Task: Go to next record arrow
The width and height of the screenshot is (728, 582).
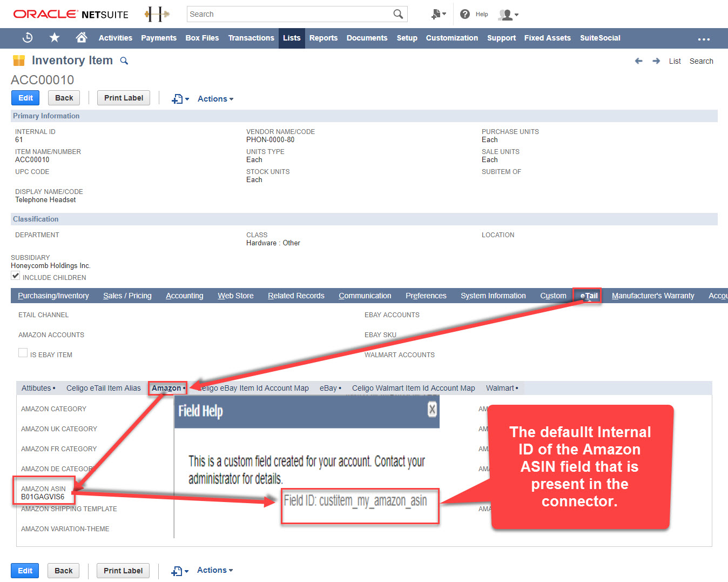Action: point(656,61)
